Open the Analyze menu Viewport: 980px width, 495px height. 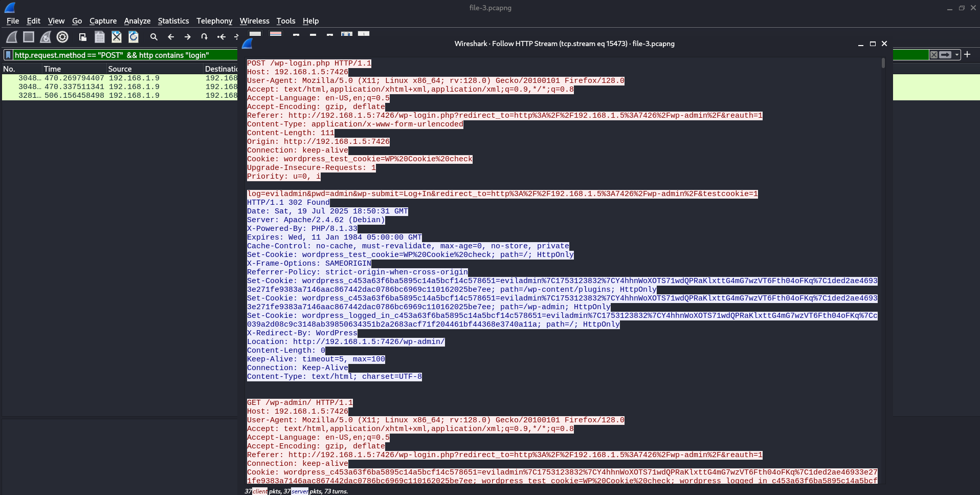tap(137, 21)
